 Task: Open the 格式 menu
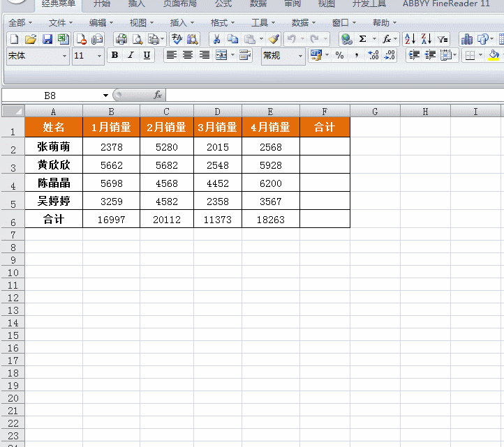[x=223, y=23]
